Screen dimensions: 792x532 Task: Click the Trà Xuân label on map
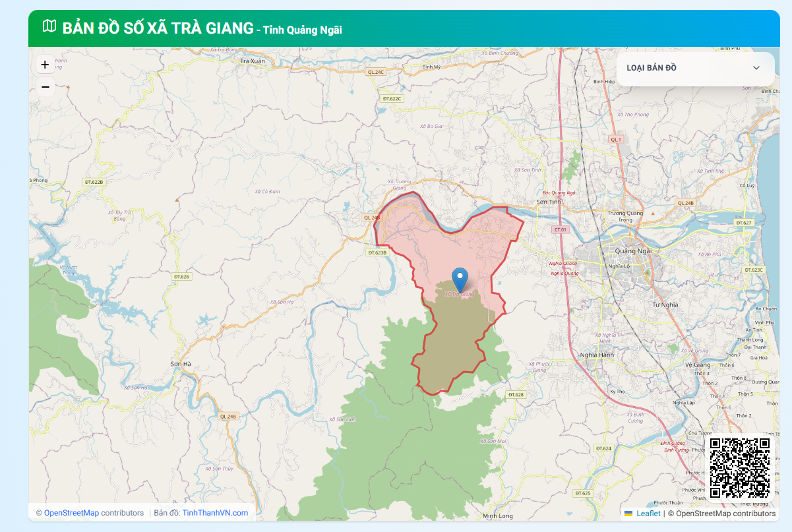(x=252, y=61)
